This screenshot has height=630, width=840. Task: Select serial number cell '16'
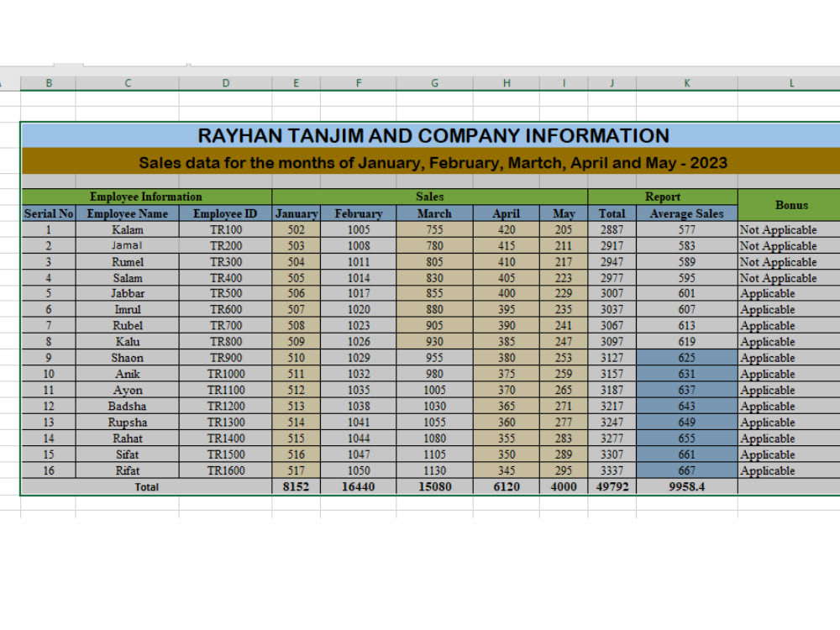click(x=48, y=470)
